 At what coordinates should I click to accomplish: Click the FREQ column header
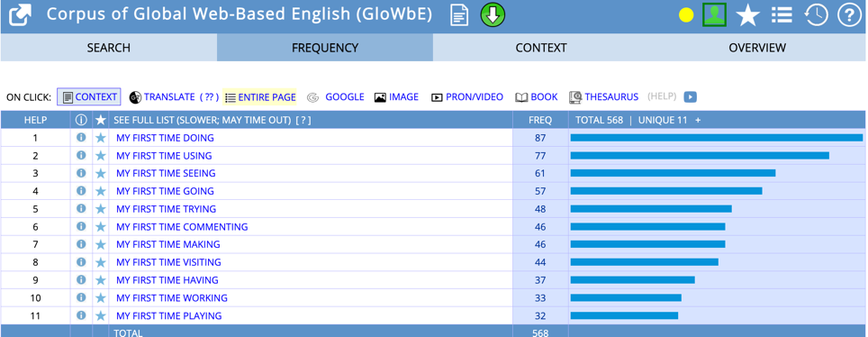coord(539,120)
